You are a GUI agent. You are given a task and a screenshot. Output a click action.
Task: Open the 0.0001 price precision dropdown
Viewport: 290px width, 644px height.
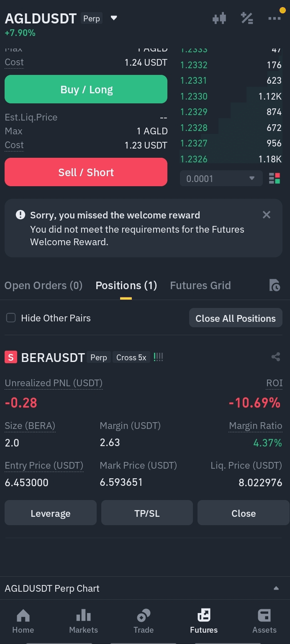pyautogui.click(x=221, y=179)
